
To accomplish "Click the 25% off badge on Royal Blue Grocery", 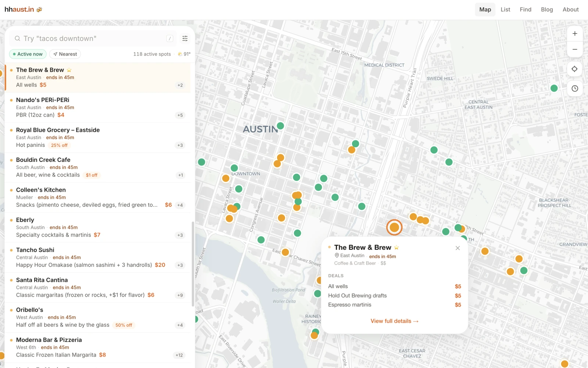I will pos(59,145).
